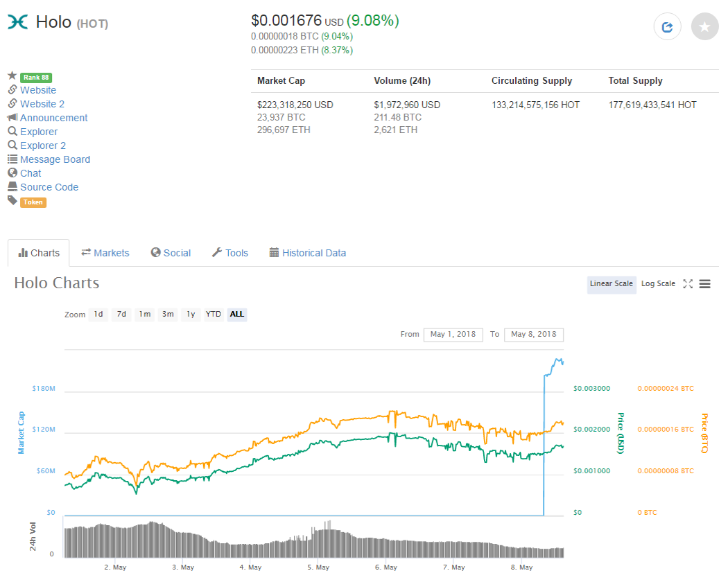The height and width of the screenshot is (573, 728).
Task: Click the 8. May date label on axis
Action: click(x=521, y=567)
